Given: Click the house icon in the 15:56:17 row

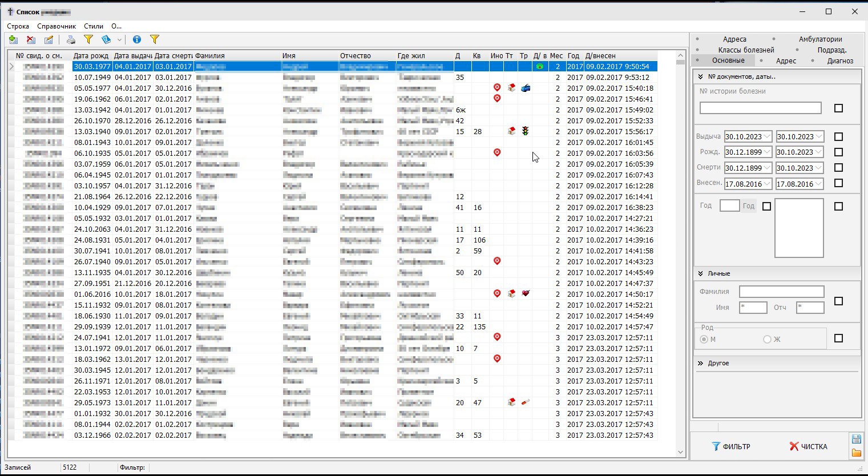Looking at the screenshot, I should coord(511,131).
